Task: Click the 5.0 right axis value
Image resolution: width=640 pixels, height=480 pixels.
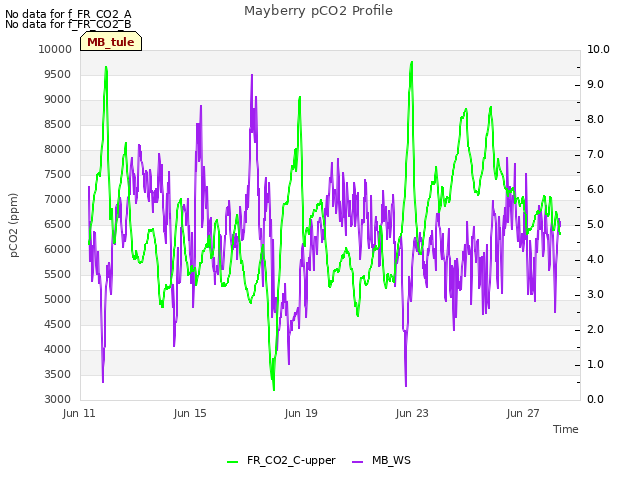Action: (x=596, y=224)
